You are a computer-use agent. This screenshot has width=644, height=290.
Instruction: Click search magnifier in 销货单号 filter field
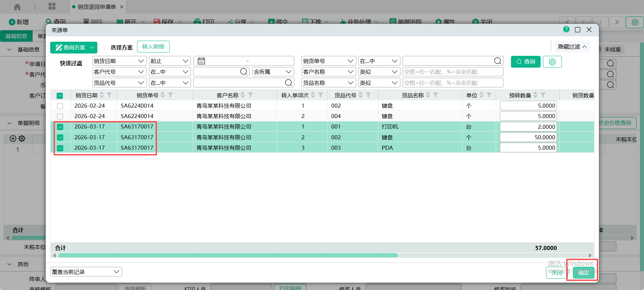tap(497, 61)
